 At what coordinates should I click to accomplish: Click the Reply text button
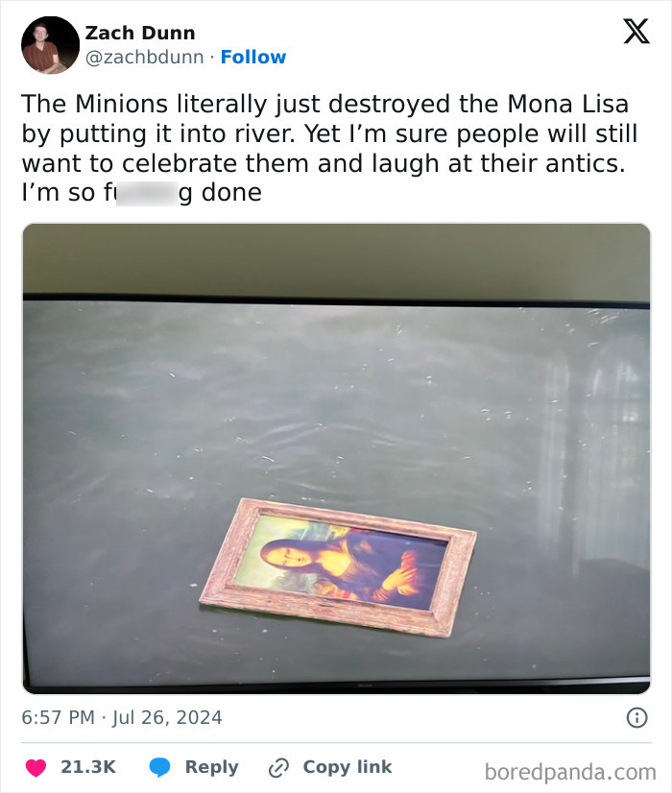tap(211, 767)
